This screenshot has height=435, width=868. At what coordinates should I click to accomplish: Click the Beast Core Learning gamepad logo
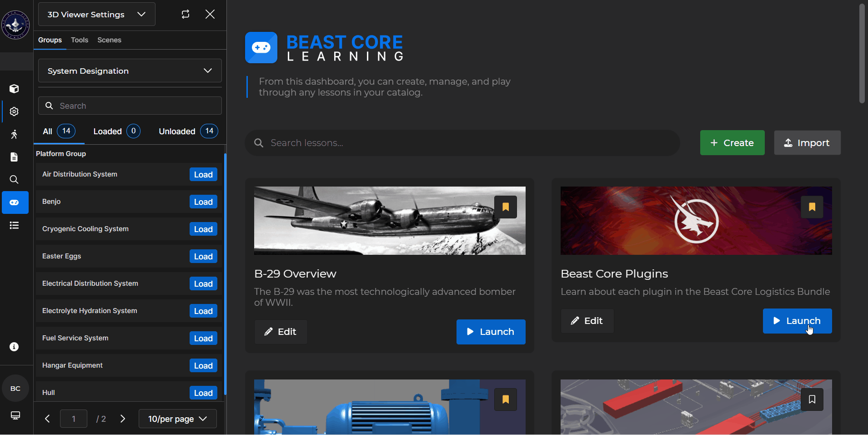coord(261,47)
